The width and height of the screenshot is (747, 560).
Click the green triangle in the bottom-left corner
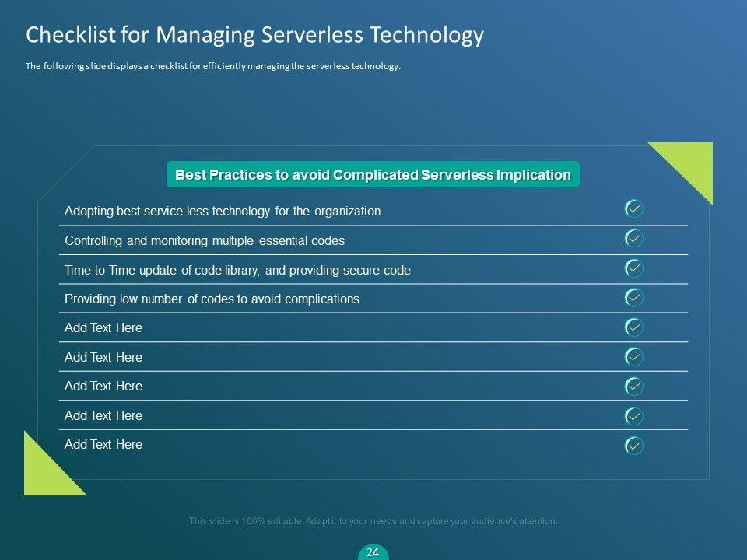click(x=45, y=473)
